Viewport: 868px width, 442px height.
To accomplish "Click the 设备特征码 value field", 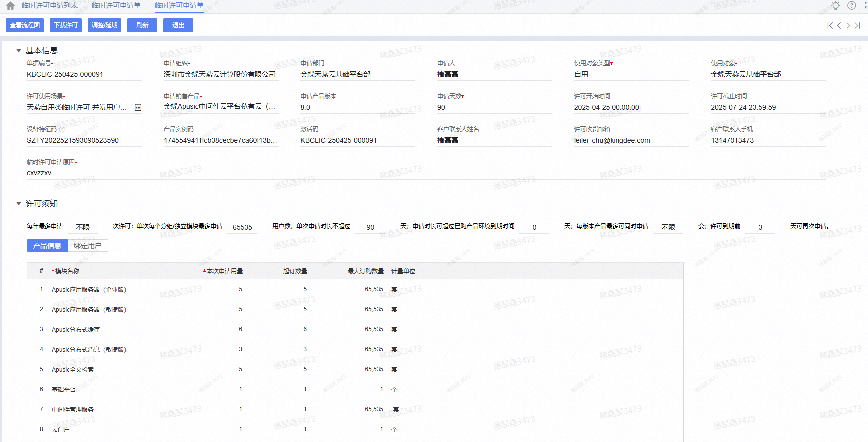I will (84, 140).
